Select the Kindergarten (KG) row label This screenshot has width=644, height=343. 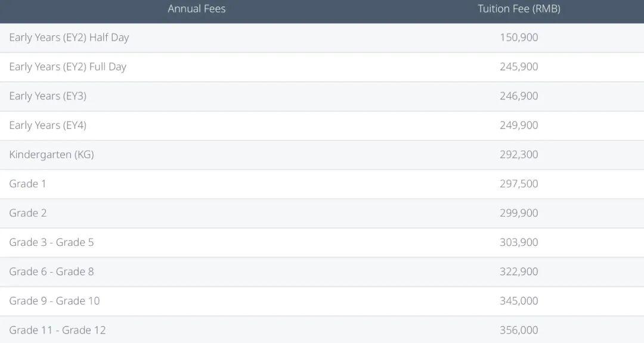click(x=51, y=154)
